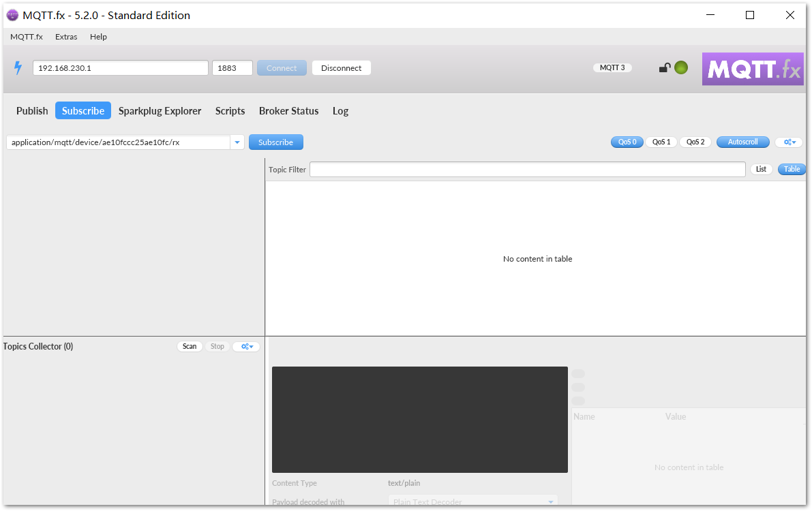Click the 'text/plain' content type value
The image size is (812, 511).
404,483
